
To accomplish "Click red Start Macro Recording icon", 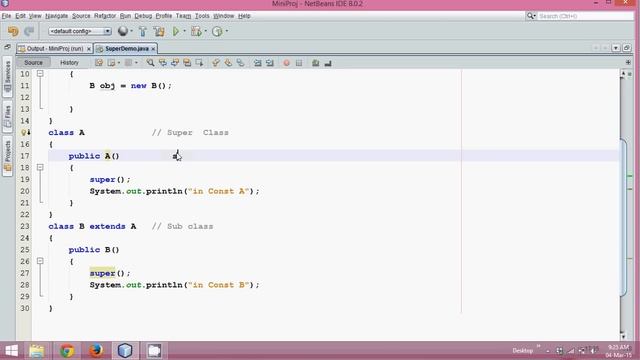I will tap(287, 63).
